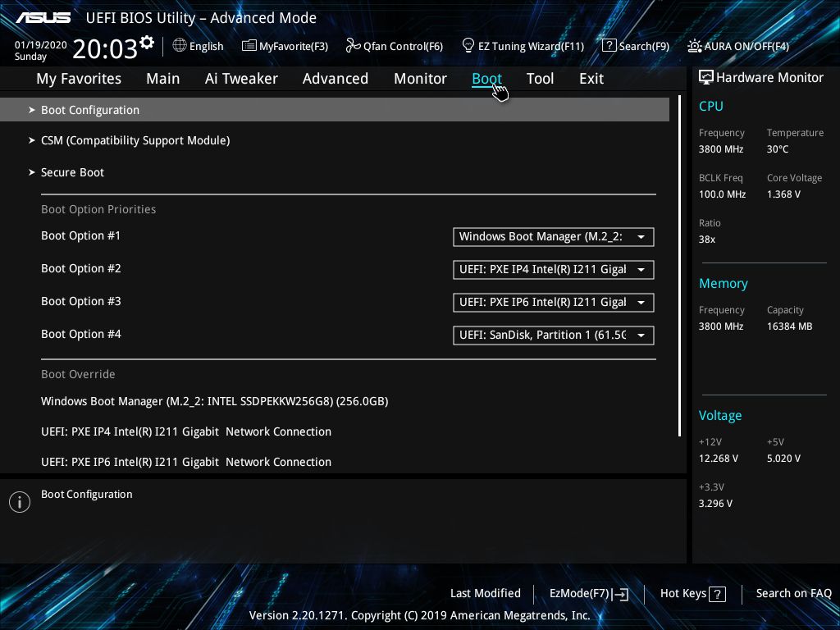Image resolution: width=840 pixels, height=630 pixels.
Task: Click the Boot Option Priorities heading
Action: tap(98, 209)
